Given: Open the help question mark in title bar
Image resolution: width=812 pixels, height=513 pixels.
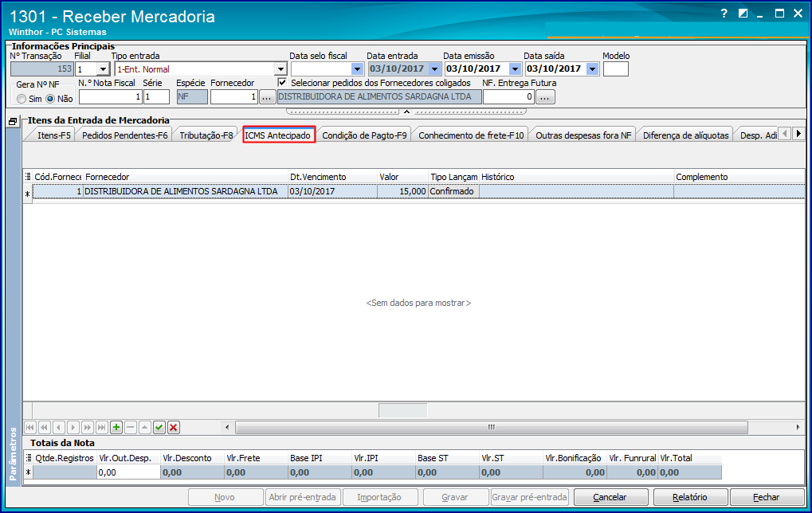Looking at the screenshot, I should [x=724, y=14].
